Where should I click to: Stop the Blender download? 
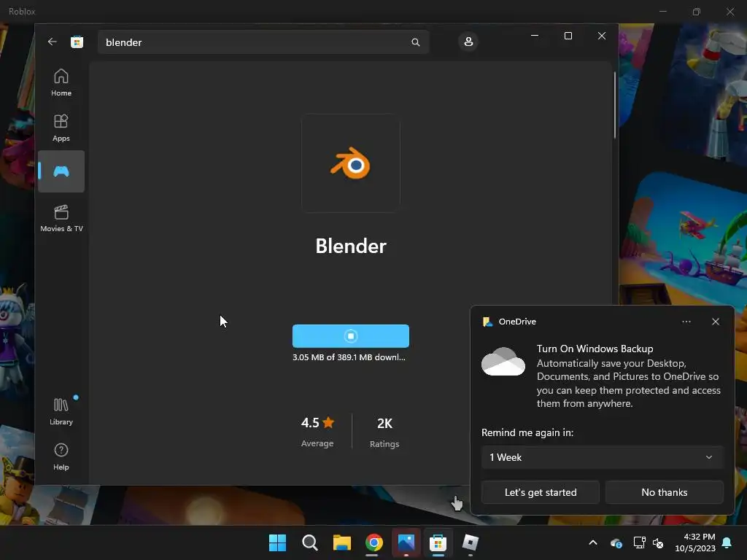point(351,336)
